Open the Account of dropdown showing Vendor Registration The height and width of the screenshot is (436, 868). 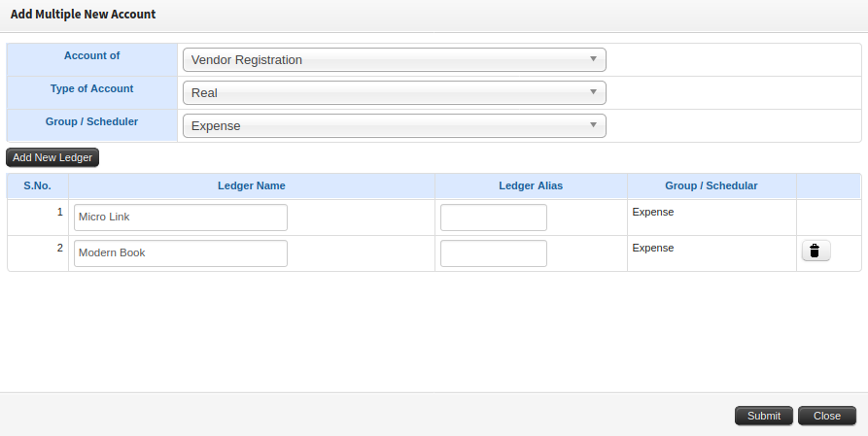(x=394, y=60)
